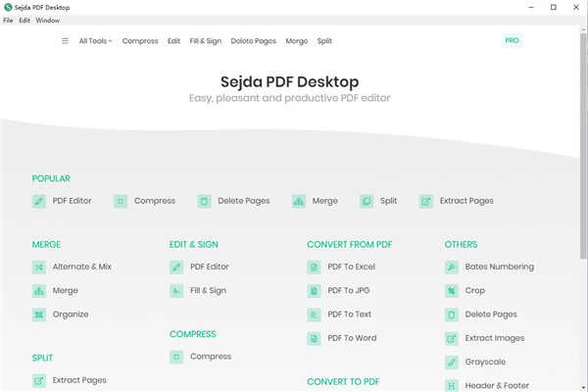Click Split icon in Popular section

[367, 202]
